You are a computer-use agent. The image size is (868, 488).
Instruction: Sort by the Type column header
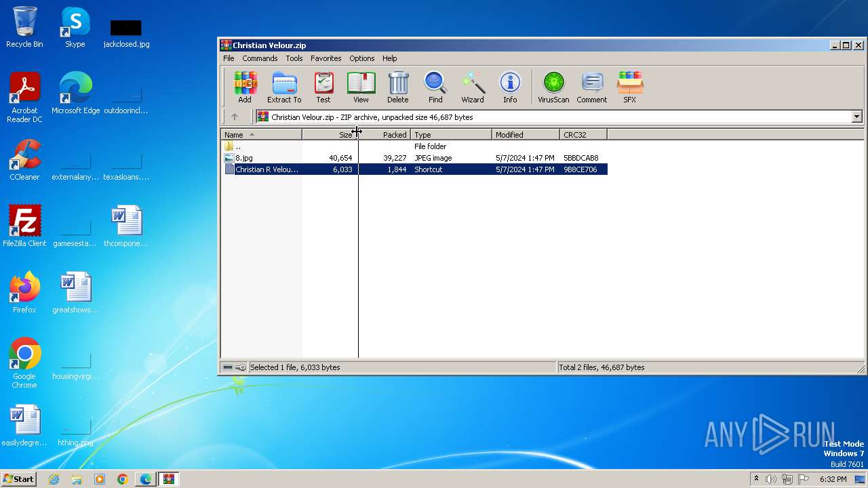coord(452,135)
